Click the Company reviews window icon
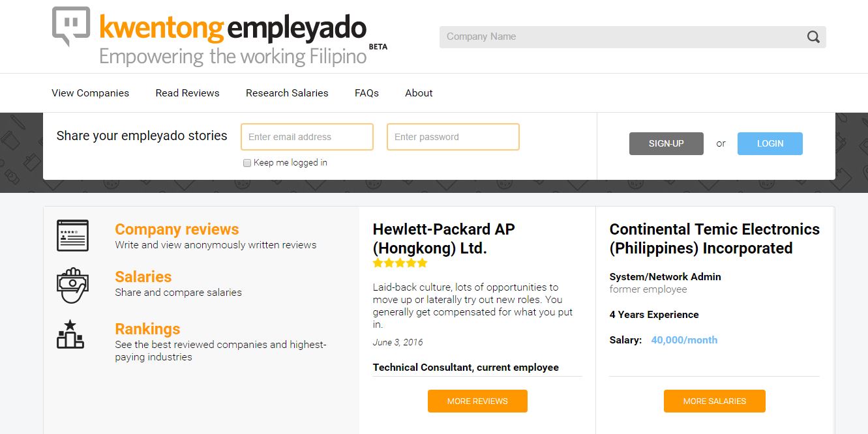Viewport: 868px width, 434px height. (72, 236)
